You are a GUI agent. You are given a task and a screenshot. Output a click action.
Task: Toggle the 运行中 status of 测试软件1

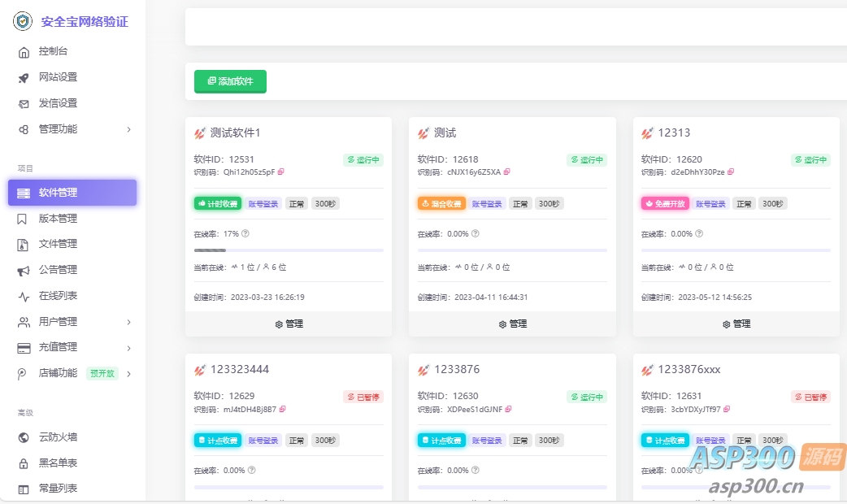point(363,160)
